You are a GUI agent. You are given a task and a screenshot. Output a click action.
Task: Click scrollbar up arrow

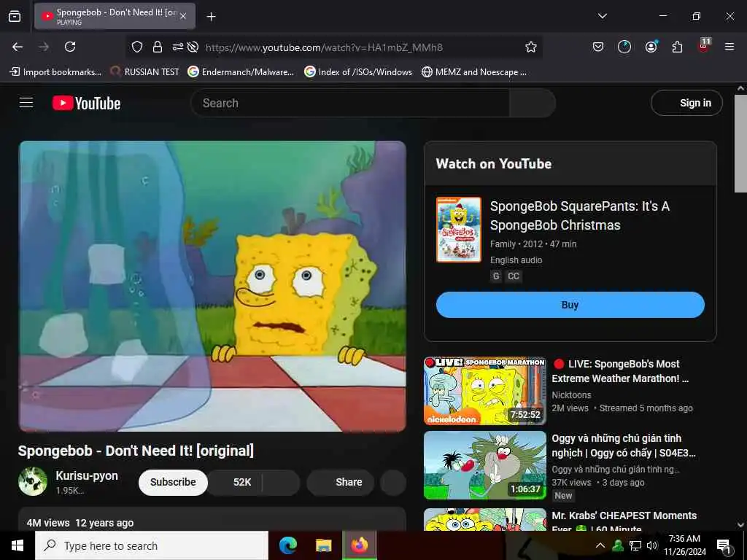coord(740,88)
